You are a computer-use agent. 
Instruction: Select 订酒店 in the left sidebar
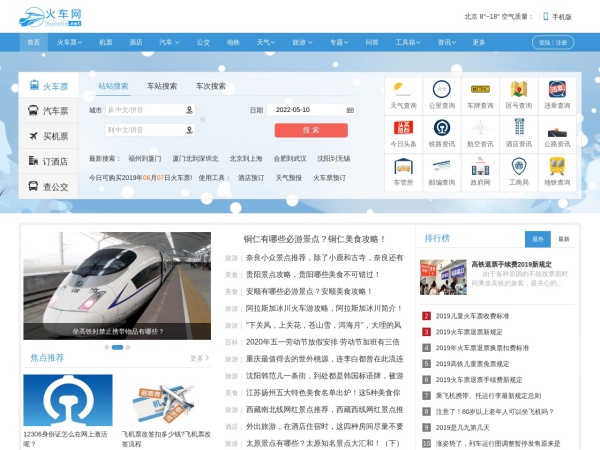47,161
